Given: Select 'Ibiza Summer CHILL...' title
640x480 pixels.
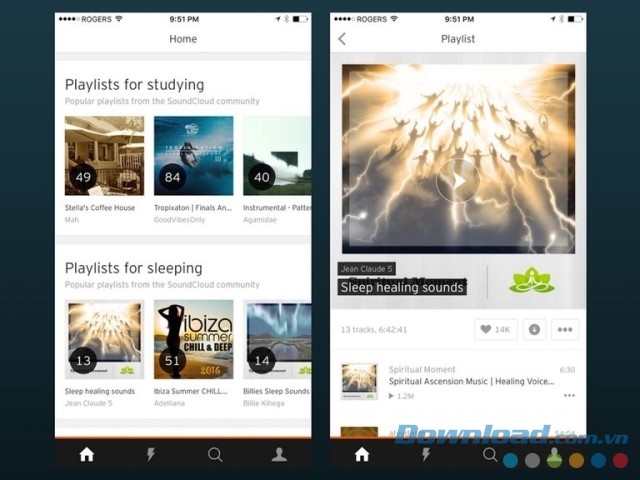Looking at the screenshot, I should [191, 391].
